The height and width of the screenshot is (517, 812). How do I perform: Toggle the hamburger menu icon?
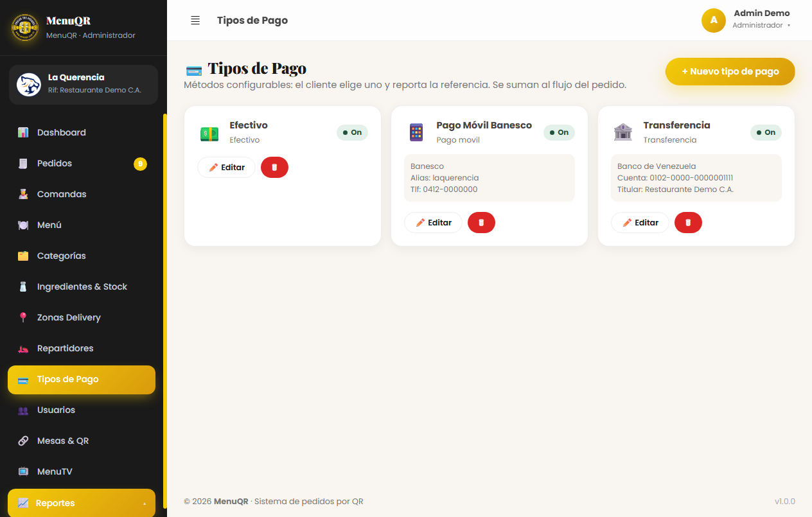pos(195,21)
